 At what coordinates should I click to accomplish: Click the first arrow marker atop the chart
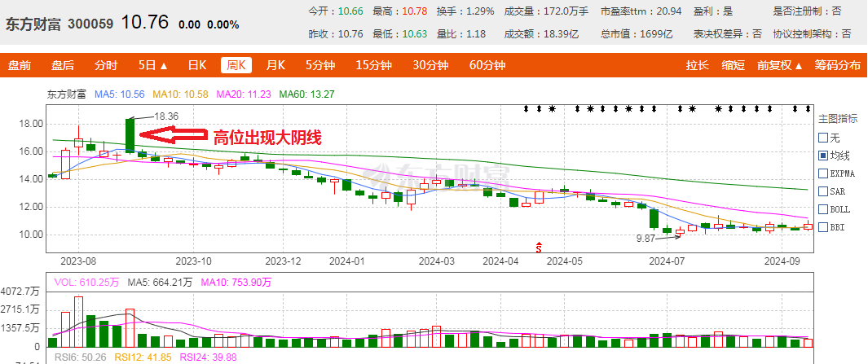(x=527, y=108)
